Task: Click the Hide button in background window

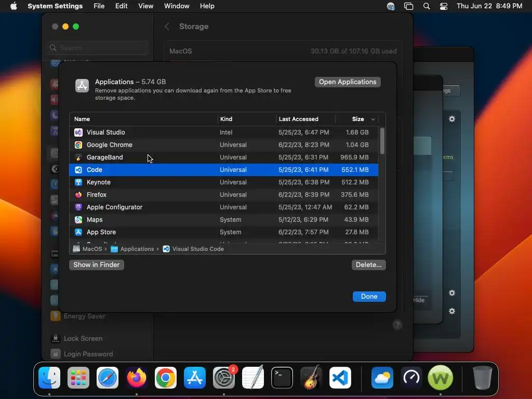Action: coord(419,300)
